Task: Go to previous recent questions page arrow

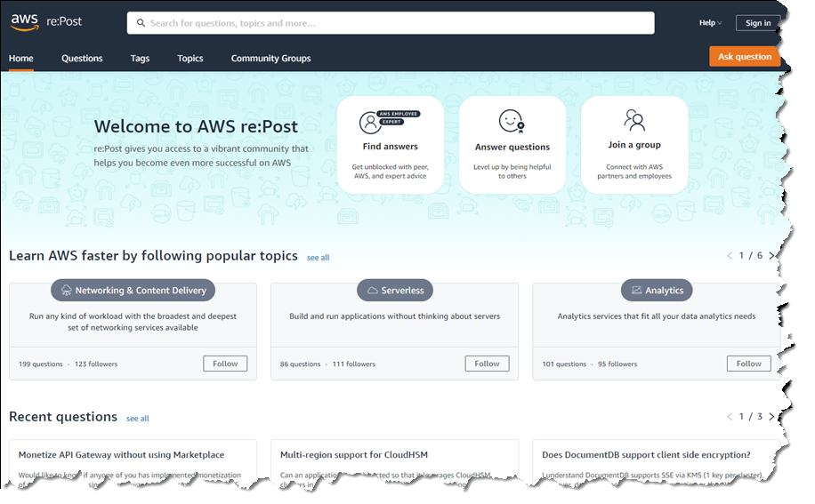Action: coord(730,416)
